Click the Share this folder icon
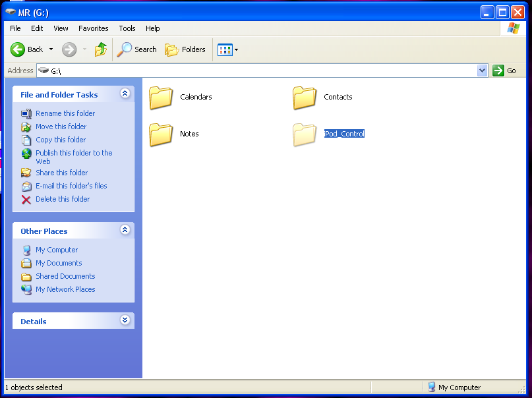Image resolution: width=532 pixels, height=398 pixels. 26,173
